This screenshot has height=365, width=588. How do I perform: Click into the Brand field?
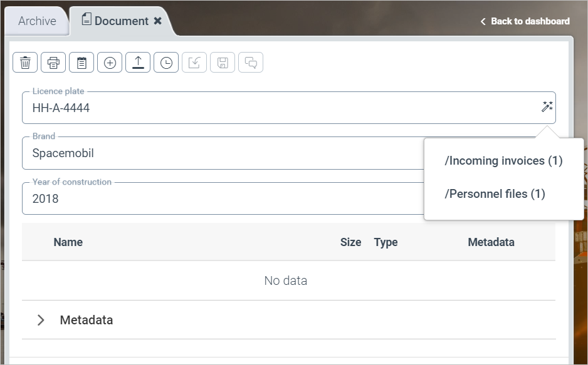pos(219,153)
